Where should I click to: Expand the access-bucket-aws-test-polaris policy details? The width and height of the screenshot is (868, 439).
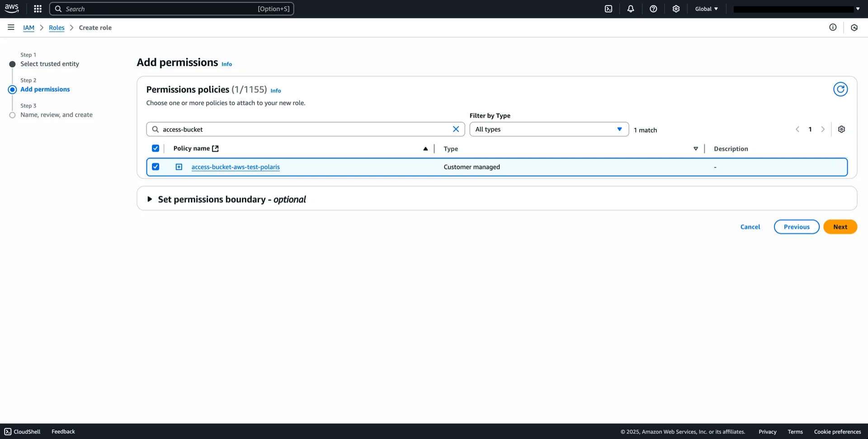point(179,167)
